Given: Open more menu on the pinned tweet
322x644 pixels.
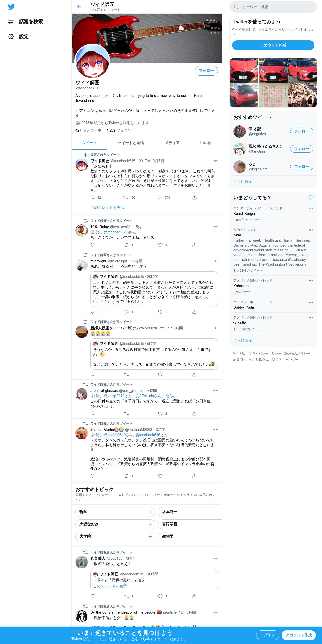Looking at the screenshot, I should tap(215, 161).
